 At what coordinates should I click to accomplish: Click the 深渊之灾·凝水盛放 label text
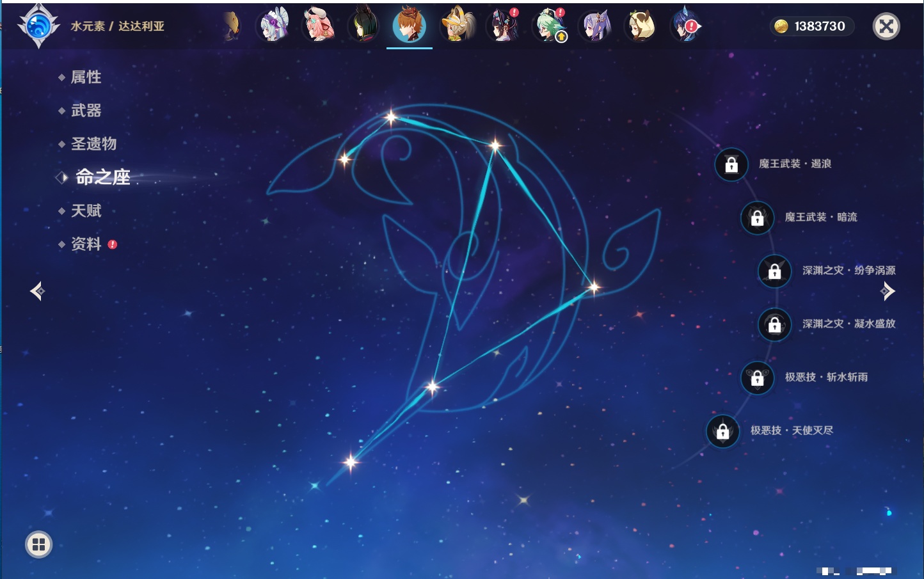click(x=849, y=324)
